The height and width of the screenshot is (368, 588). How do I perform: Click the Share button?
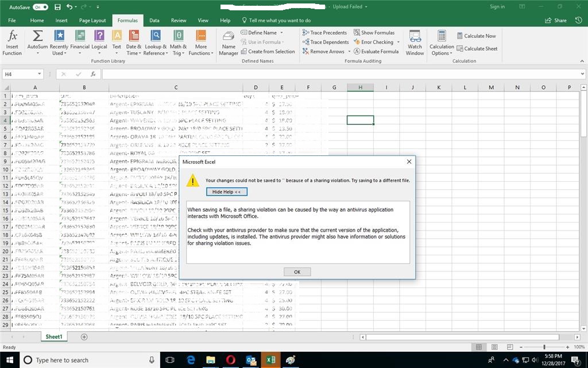556,20
